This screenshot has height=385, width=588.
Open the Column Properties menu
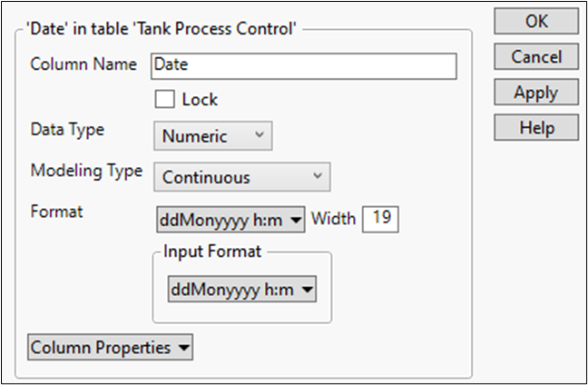111,347
